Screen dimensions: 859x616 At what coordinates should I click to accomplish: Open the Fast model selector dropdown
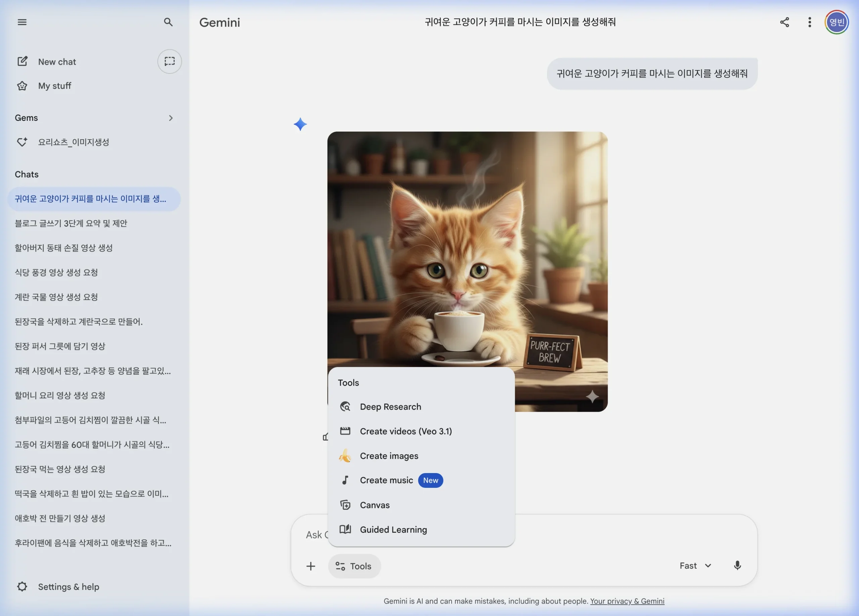point(695,565)
